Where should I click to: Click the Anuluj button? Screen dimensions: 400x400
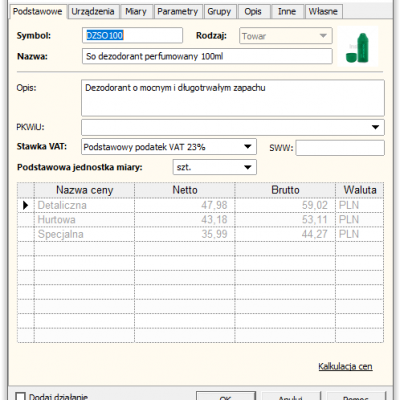[x=291, y=397]
